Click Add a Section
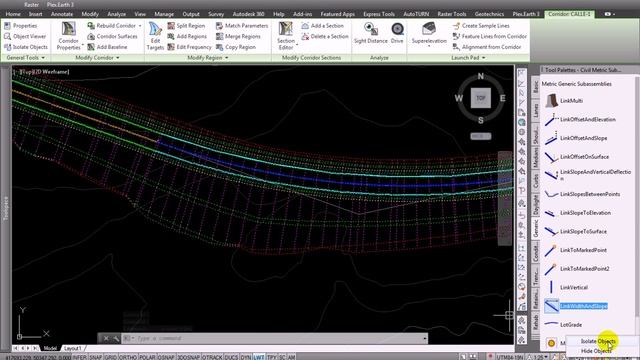This screenshot has width=640, height=360. [322, 26]
